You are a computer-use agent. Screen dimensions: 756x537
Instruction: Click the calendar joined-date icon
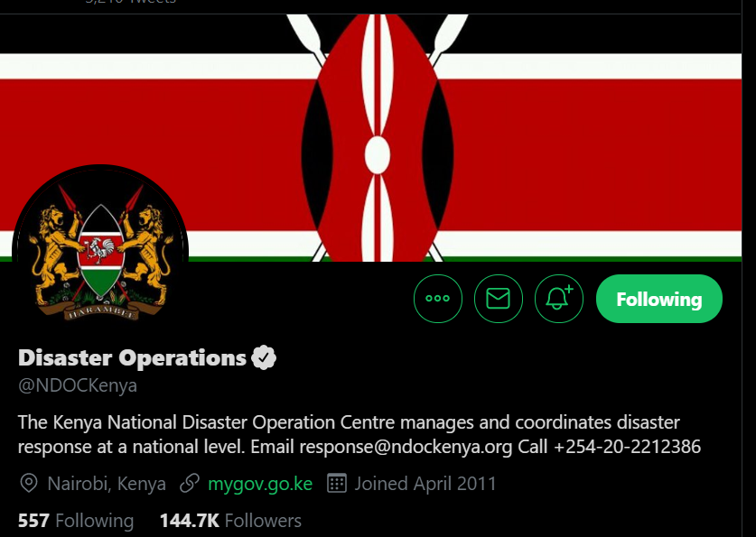(x=337, y=484)
